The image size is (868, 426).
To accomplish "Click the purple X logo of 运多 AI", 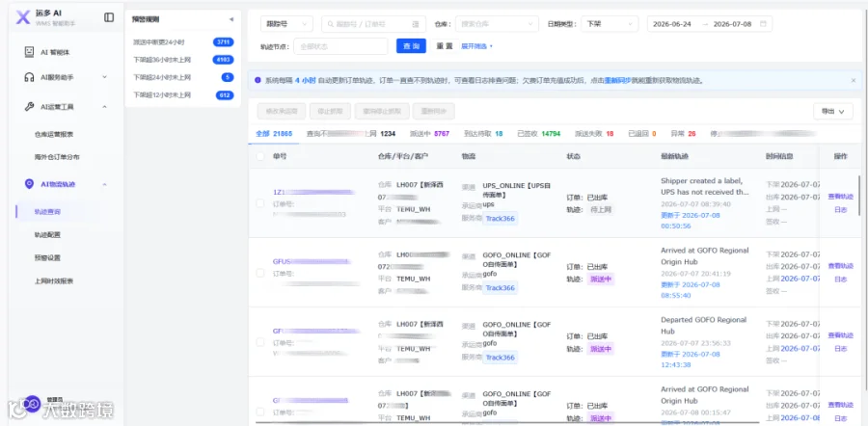I will pos(23,17).
